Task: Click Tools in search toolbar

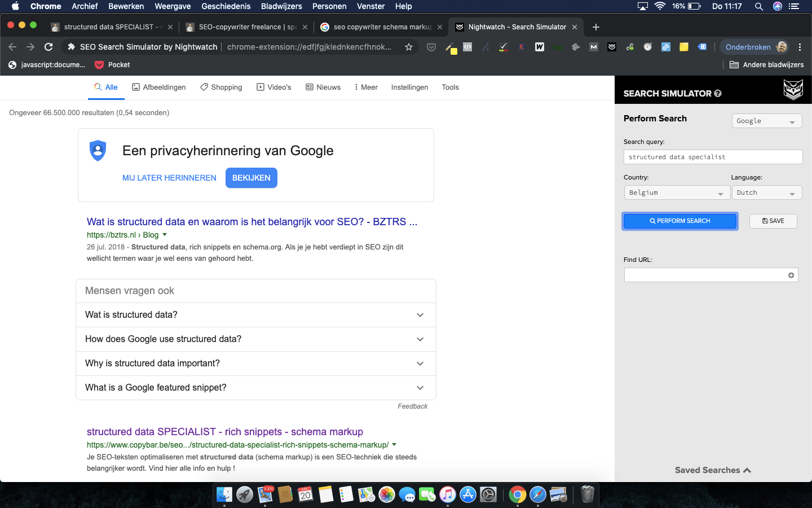Action: pos(450,87)
